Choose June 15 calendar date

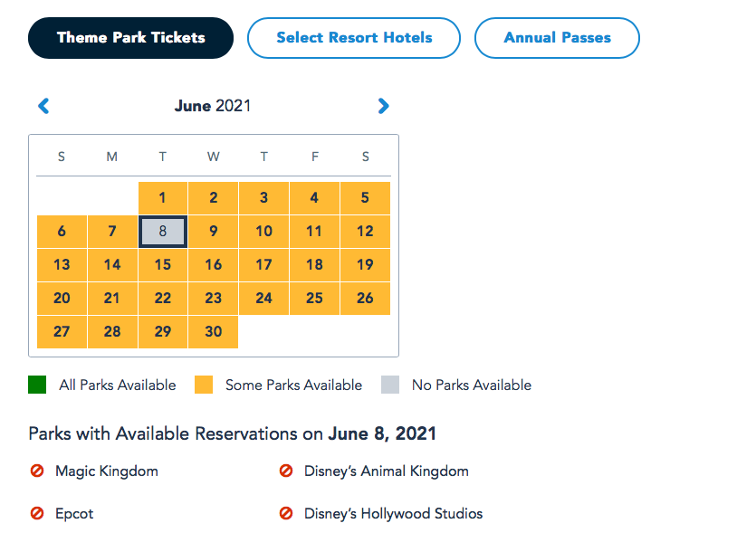163,265
